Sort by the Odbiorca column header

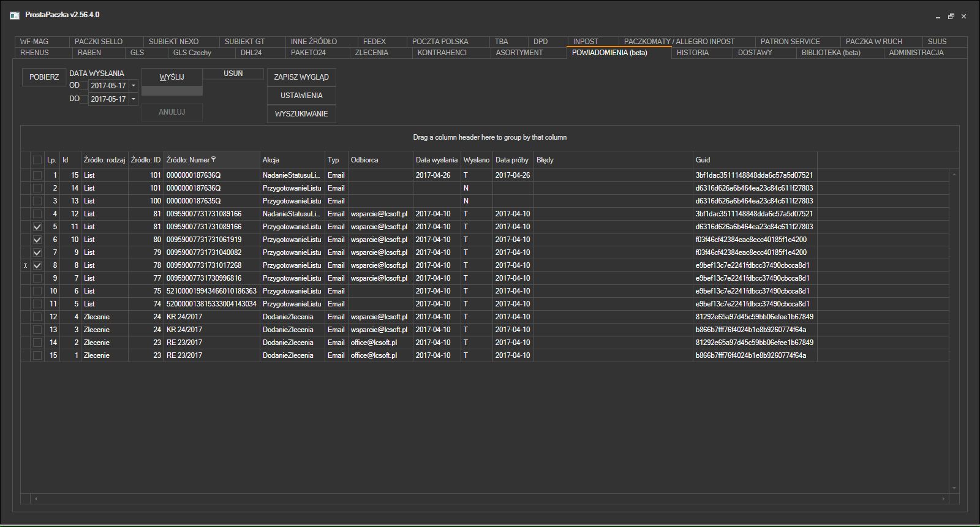[x=380, y=160]
